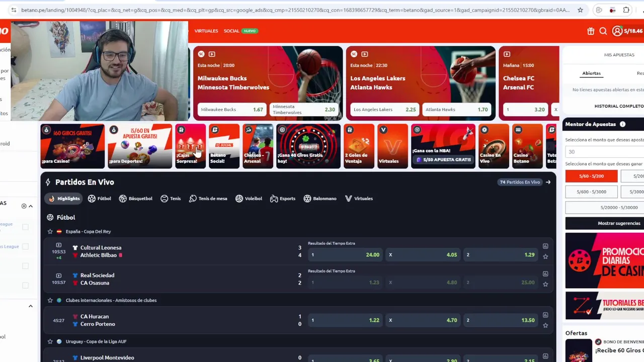The width and height of the screenshot is (644, 362).
Task: Star the CA Huracan vs Cerro Porteno match
Action: pos(545,325)
